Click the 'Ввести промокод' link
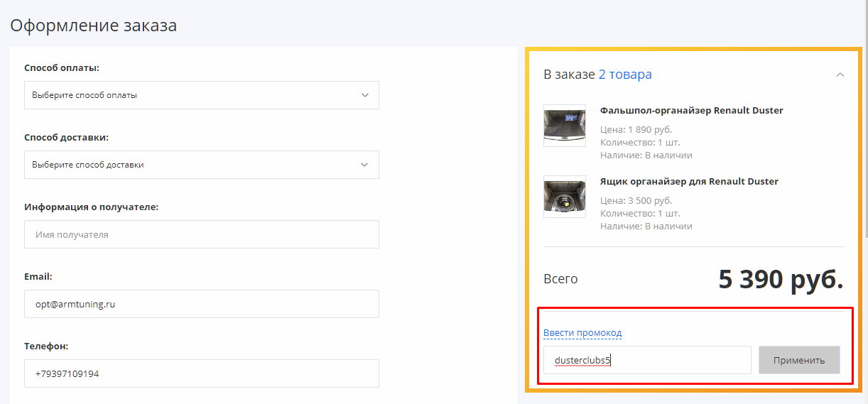 pyautogui.click(x=582, y=333)
